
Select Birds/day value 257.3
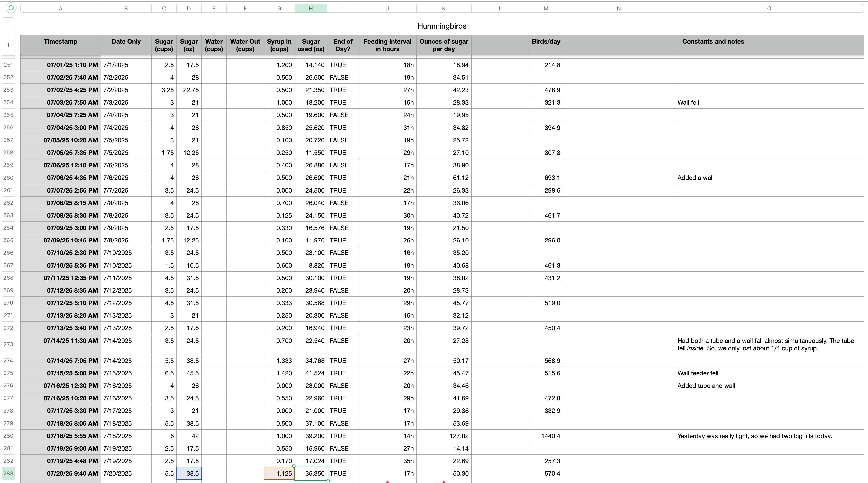click(546, 461)
